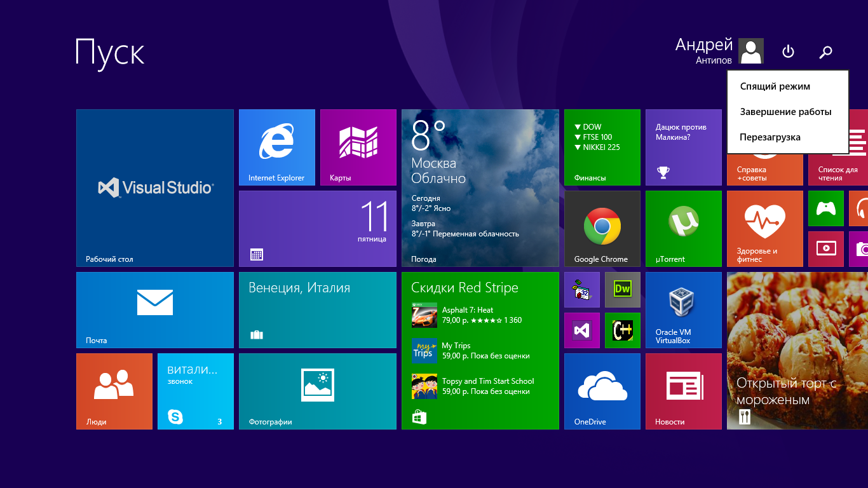Open the Visual Studio desktop tile
The width and height of the screenshot is (868, 488).
point(155,187)
